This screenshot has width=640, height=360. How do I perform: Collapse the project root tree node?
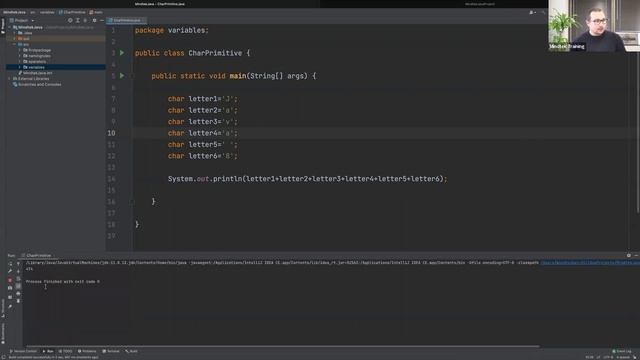(9, 27)
